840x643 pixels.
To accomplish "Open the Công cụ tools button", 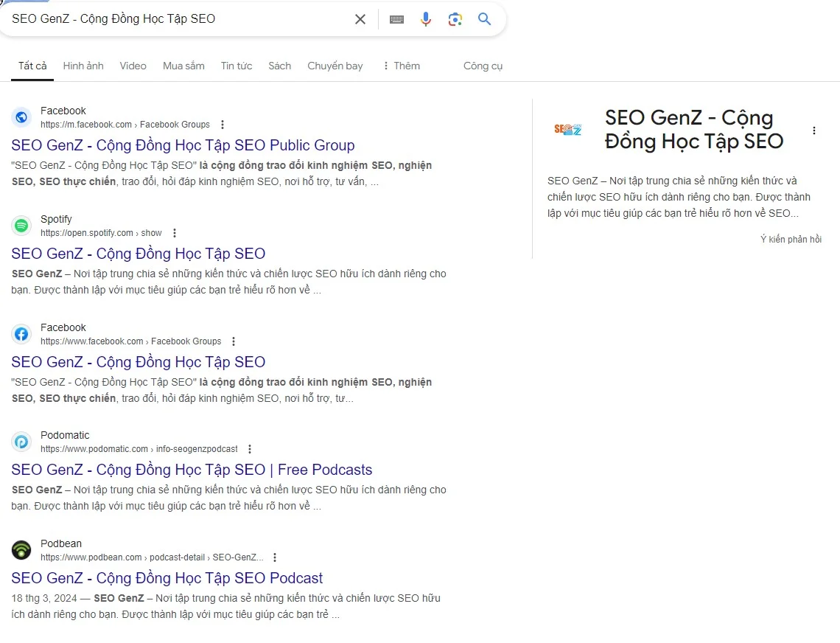I will pyautogui.click(x=483, y=66).
